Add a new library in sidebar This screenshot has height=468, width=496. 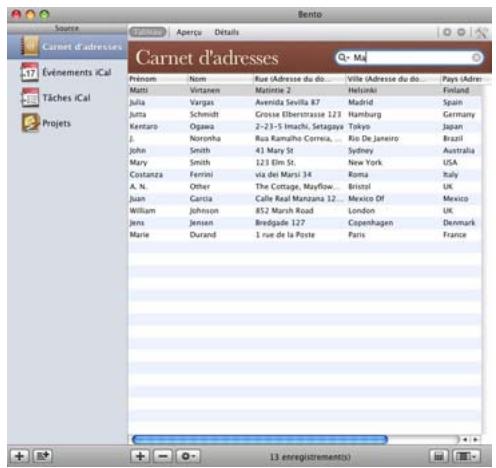[x=19, y=456]
